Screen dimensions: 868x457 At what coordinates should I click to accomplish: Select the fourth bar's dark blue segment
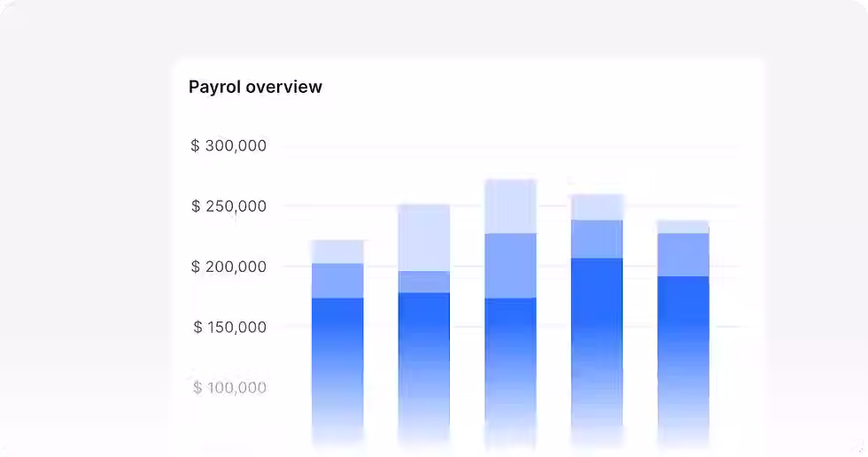597,352
